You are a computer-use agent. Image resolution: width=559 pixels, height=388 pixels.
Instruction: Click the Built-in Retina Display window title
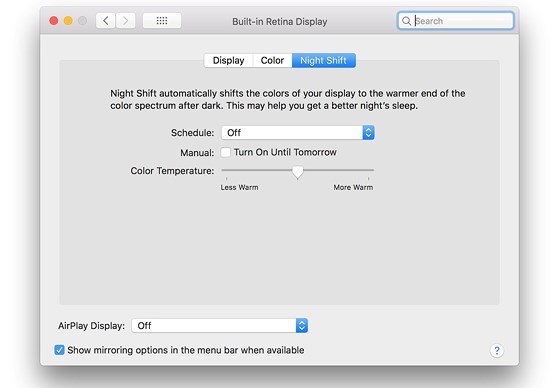(x=280, y=21)
